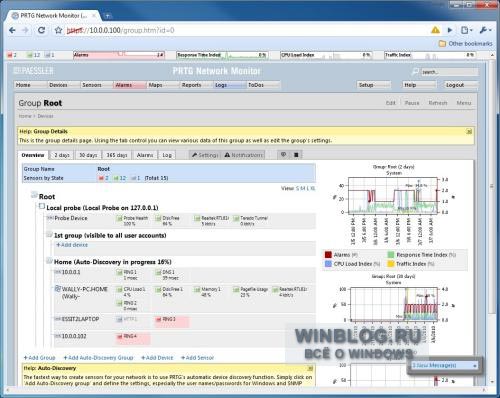The image size is (500, 398).
Task: Open the Memory 1 sensor
Action: 208,292
